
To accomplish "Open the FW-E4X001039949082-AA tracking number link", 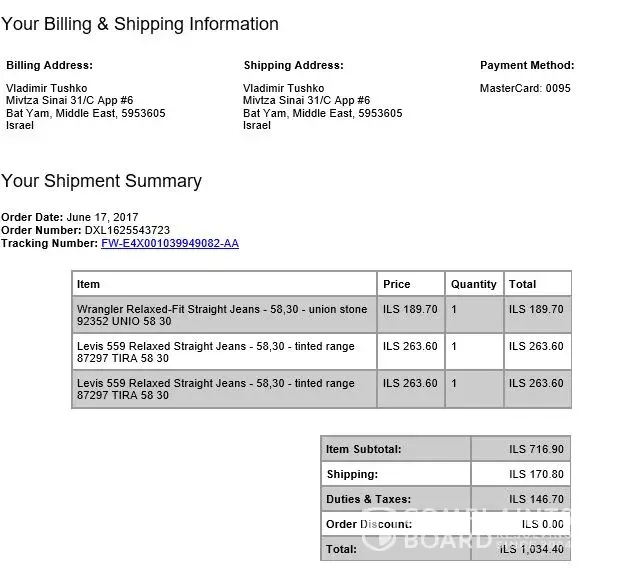I will coord(169,244).
